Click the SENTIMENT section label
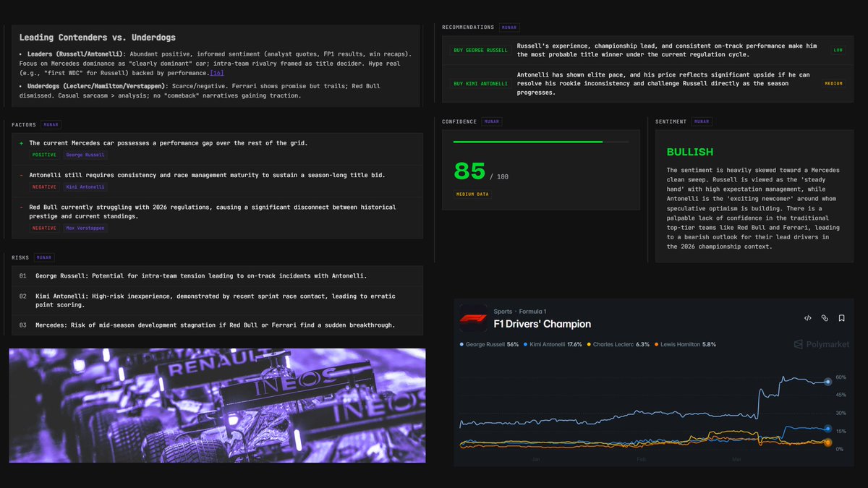The image size is (868, 488). click(671, 121)
